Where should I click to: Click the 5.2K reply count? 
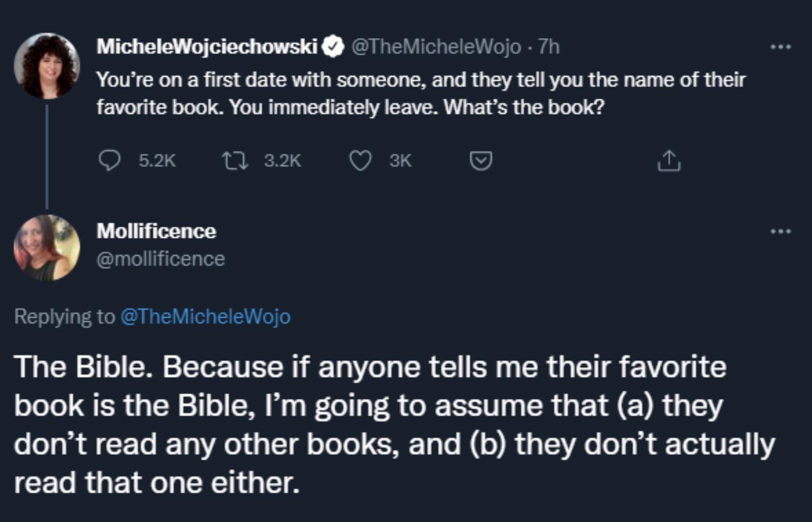[x=157, y=160]
